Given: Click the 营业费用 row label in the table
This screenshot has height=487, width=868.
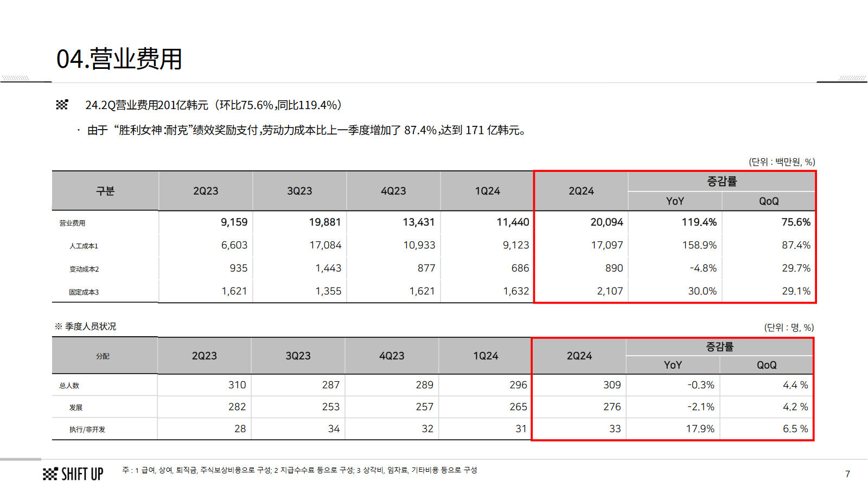Looking at the screenshot, I should pos(72,223).
